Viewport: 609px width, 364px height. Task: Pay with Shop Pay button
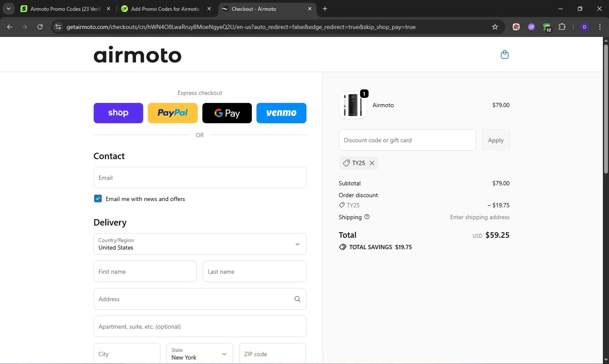click(x=118, y=113)
